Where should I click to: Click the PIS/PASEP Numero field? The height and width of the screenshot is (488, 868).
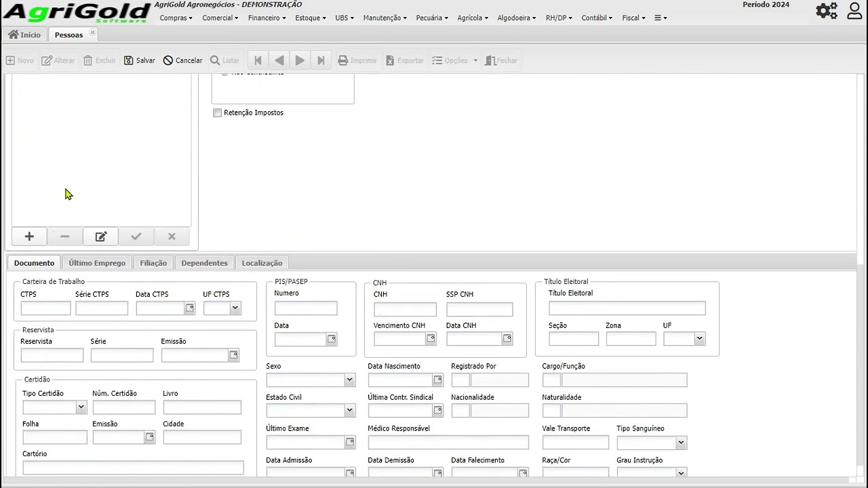(306, 308)
